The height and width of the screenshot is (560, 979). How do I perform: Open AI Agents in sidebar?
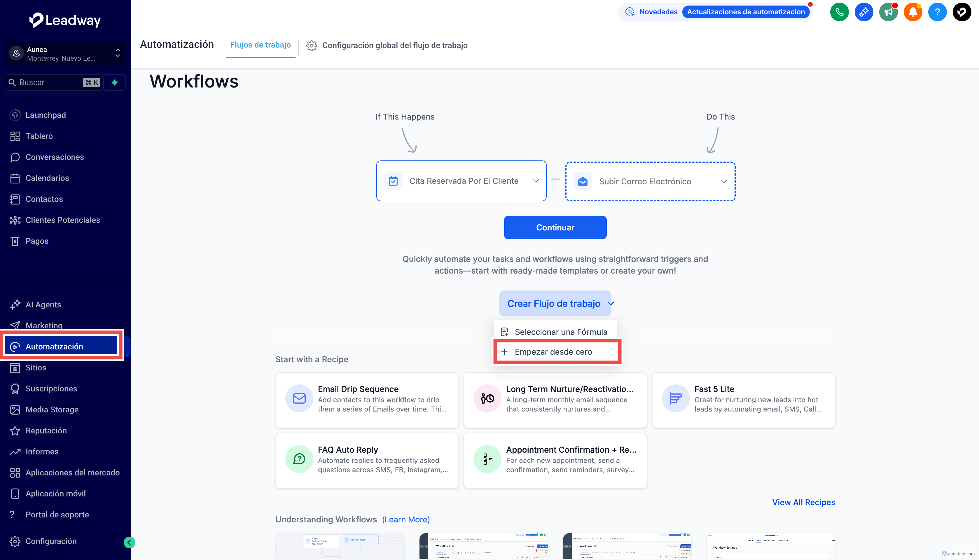(43, 304)
